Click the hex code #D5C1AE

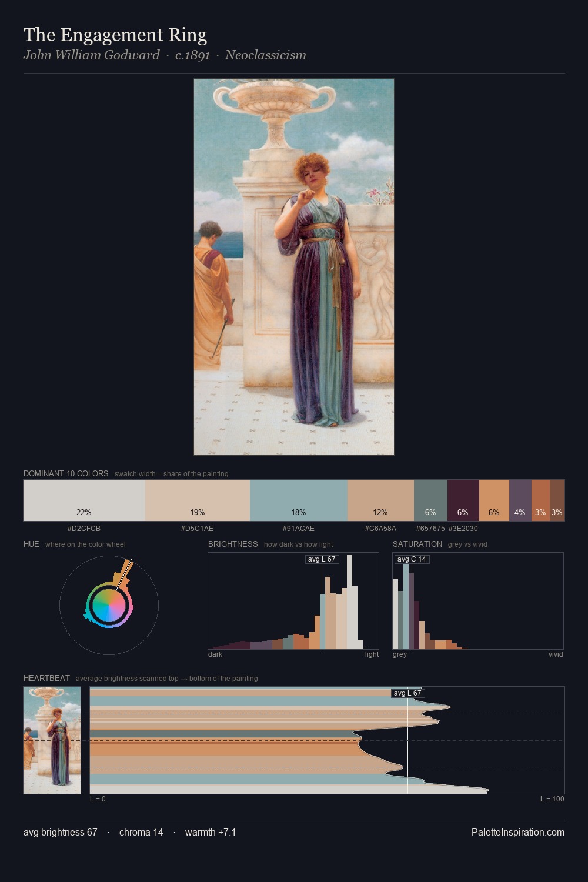tap(198, 529)
